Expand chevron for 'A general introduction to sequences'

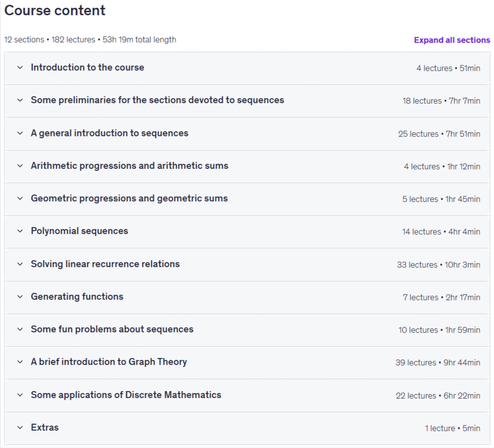point(20,133)
